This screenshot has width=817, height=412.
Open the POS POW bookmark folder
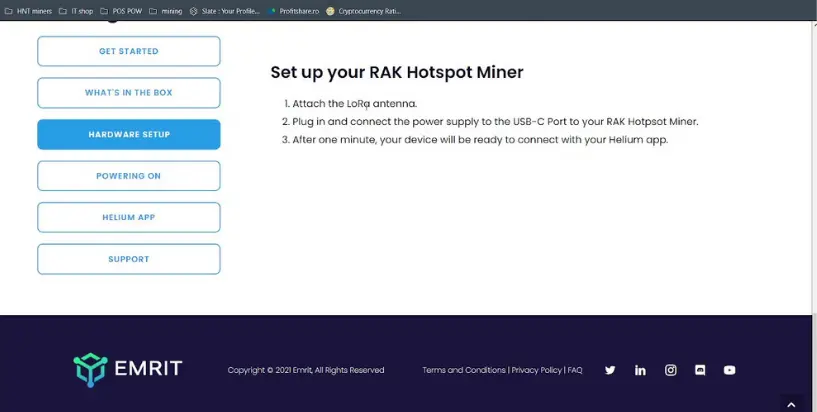coord(121,11)
